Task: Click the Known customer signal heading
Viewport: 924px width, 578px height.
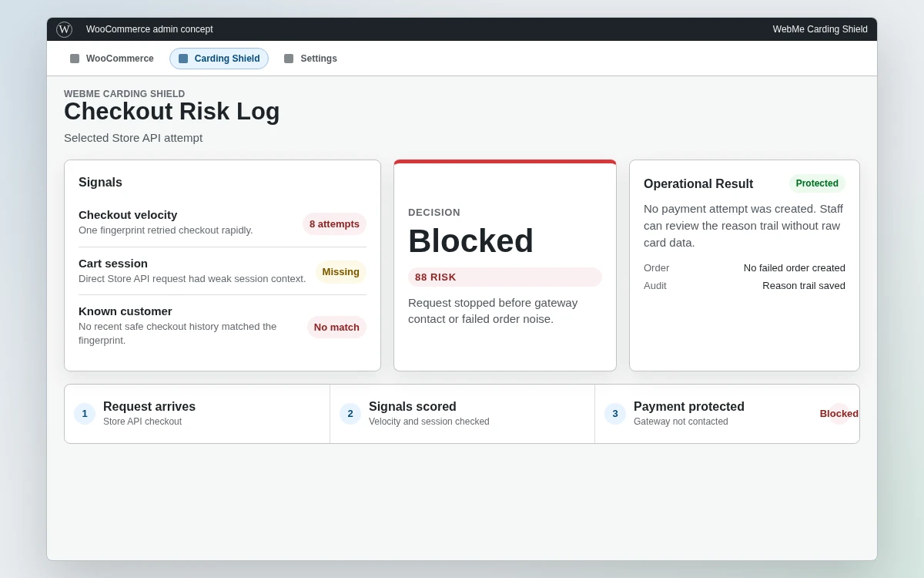Action: (x=126, y=311)
